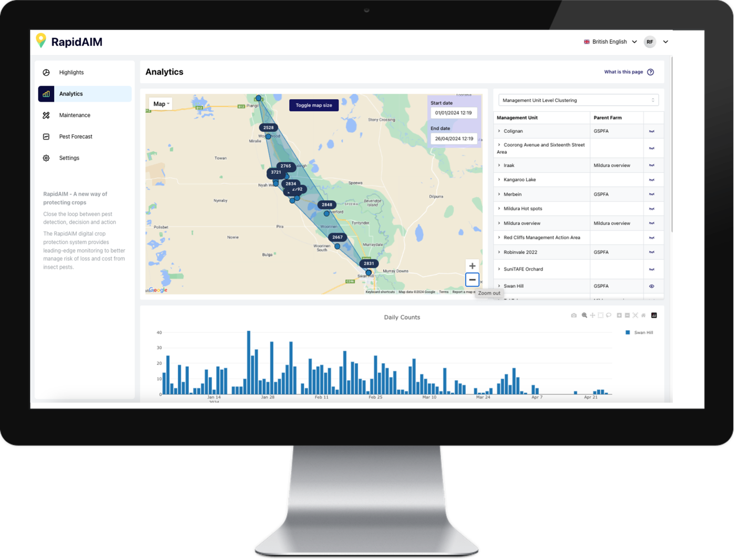Screen dimensions: 736x560
Task: Open Pest Forecast in the sidebar
Action: pos(75,137)
